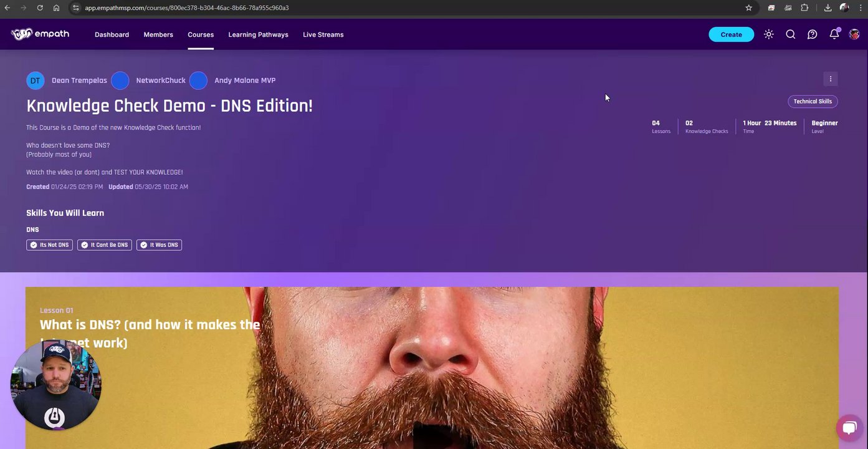The width and height of the screenshot is (868, 449).
Task: Click the 1 Hour 23 Minutes stat
Action: coord(770,127)
